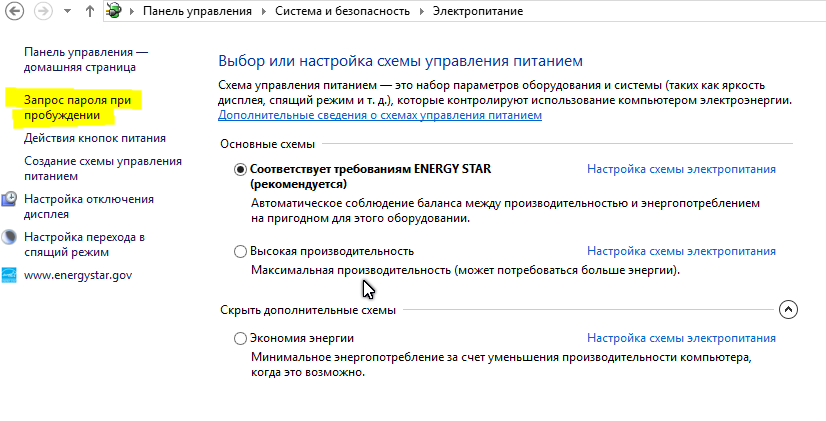Configure ENERGY STAR plan settings link
Viewport: 826px width, 421px height.
pyautogui.click(x=681, y=169)
